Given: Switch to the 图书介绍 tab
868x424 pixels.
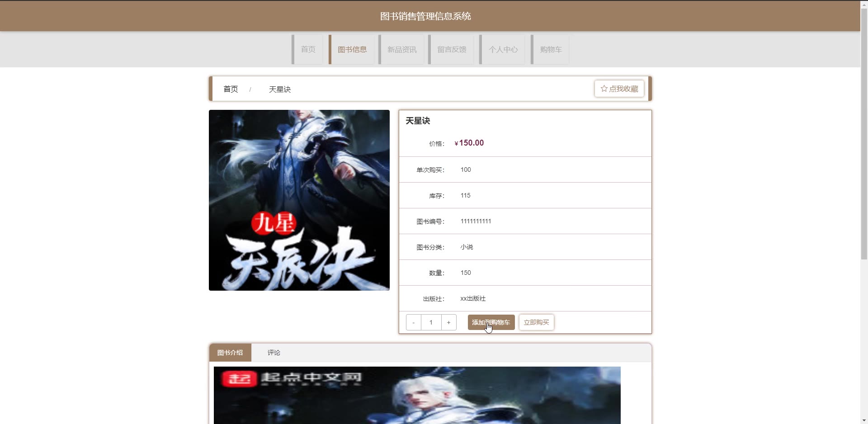Looking at the screenshot, I should point(230,353).
